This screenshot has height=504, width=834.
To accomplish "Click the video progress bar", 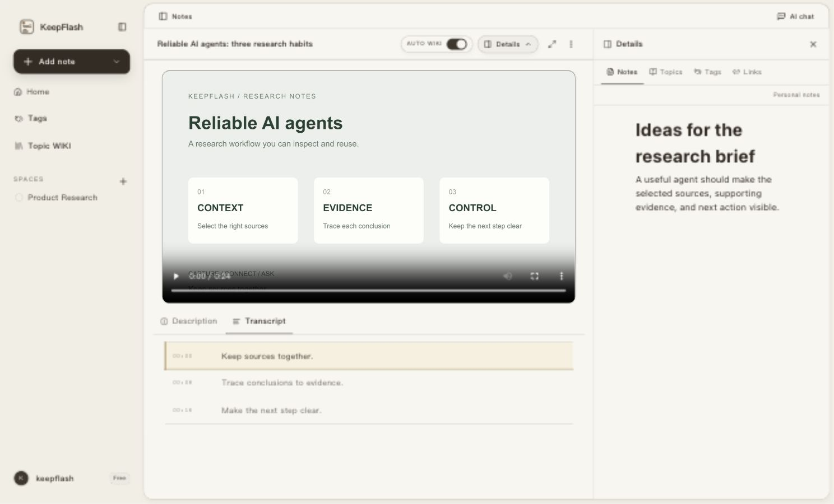I will pyautogui.click(x=368, y=290).
